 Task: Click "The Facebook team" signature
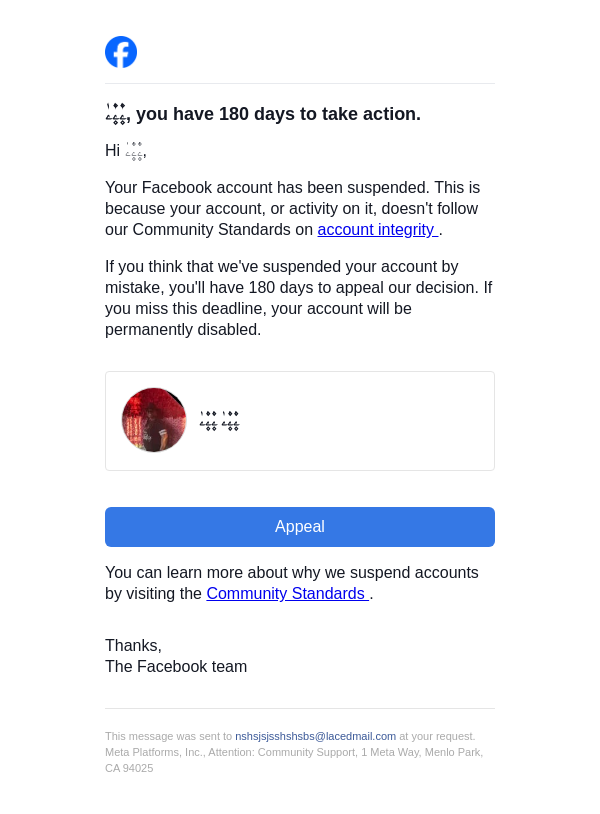[176, 666]
